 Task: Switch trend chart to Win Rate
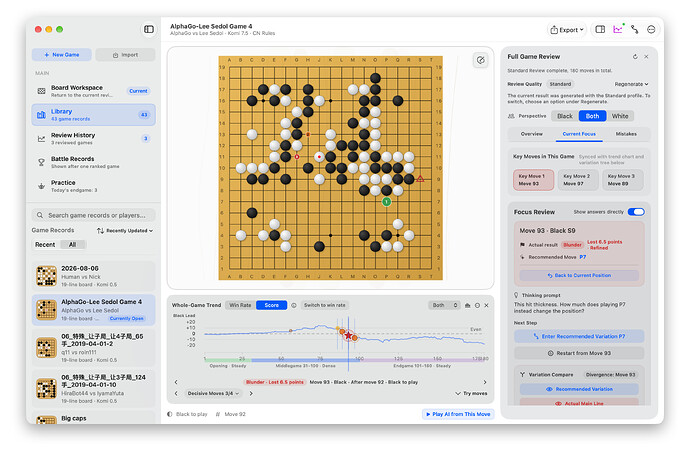240,305
